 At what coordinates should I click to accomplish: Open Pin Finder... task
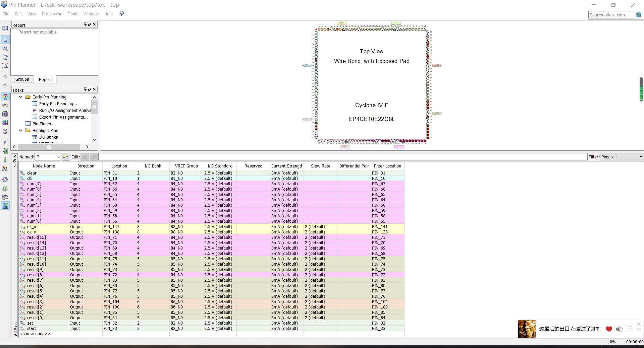pos(44,124)
